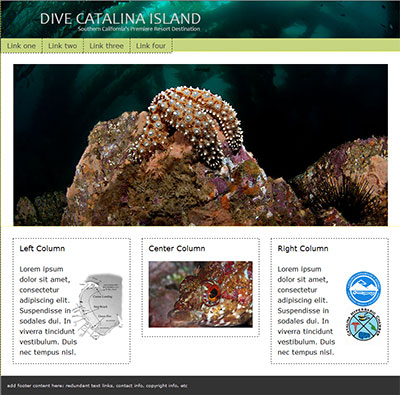
Task: Click the Right Column heading
Action: (303, 248)
